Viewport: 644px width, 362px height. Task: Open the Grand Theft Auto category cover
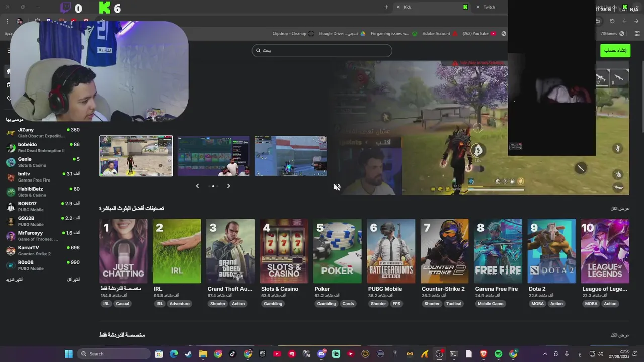(x=230, y=251)
